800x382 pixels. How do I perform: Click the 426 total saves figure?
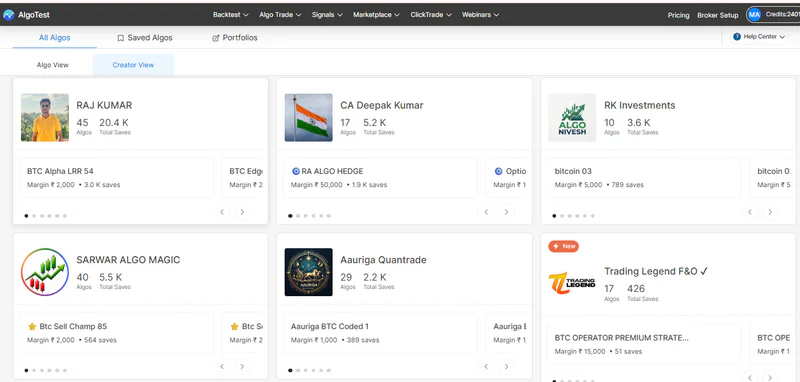(x=636, y=289)
